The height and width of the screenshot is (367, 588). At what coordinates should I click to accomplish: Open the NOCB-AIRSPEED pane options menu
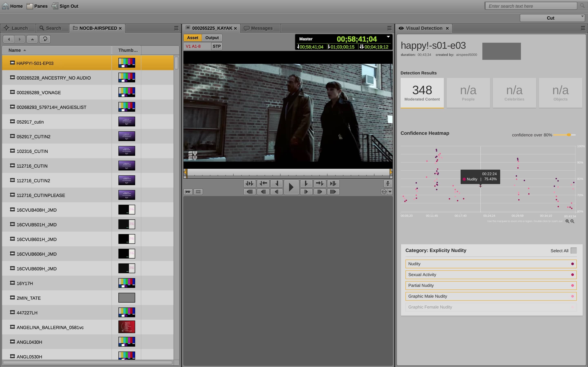[x=176, y=28]
